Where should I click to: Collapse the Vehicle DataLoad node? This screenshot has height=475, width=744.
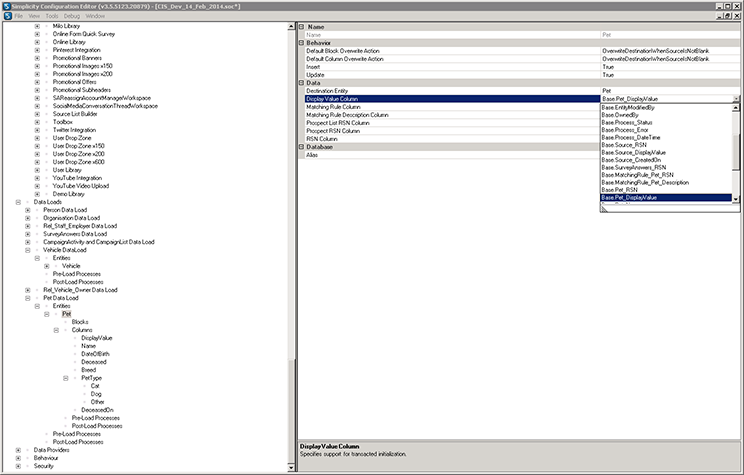(28, 250)
